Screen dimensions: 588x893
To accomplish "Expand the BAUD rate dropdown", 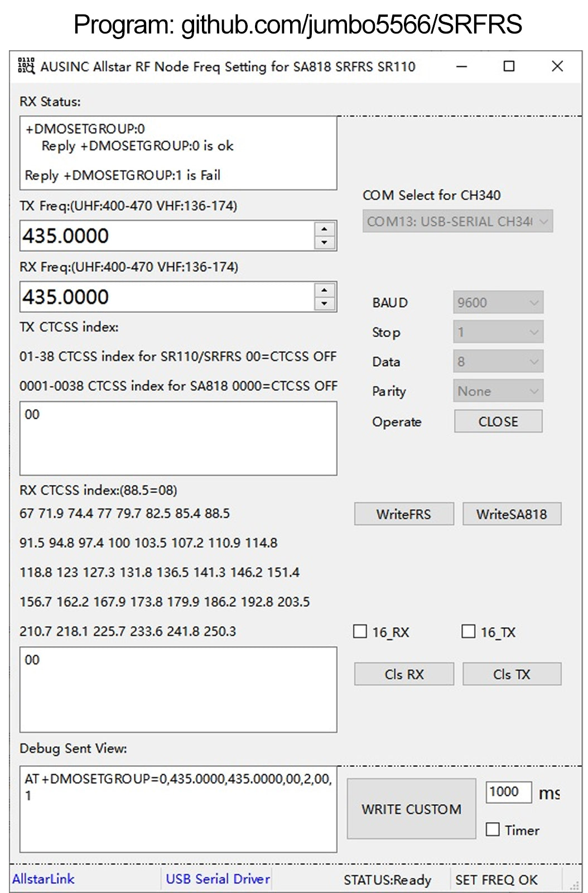I will (x=498, y=303).
